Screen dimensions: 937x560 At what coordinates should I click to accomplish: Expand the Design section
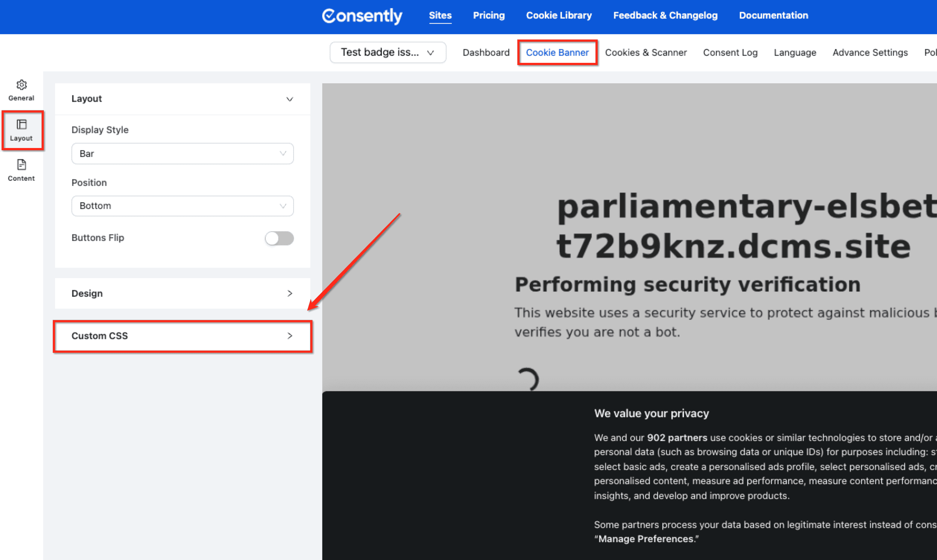[x=290, y=293]
